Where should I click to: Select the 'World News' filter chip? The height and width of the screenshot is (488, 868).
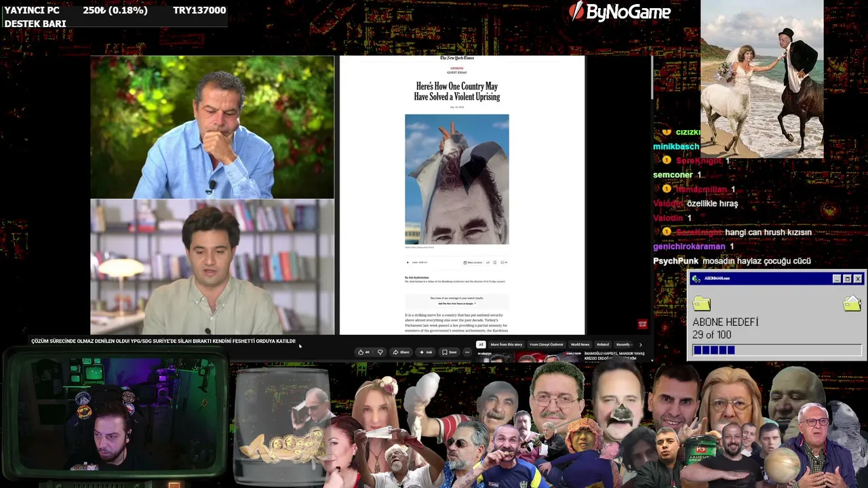tap(580, 344)
